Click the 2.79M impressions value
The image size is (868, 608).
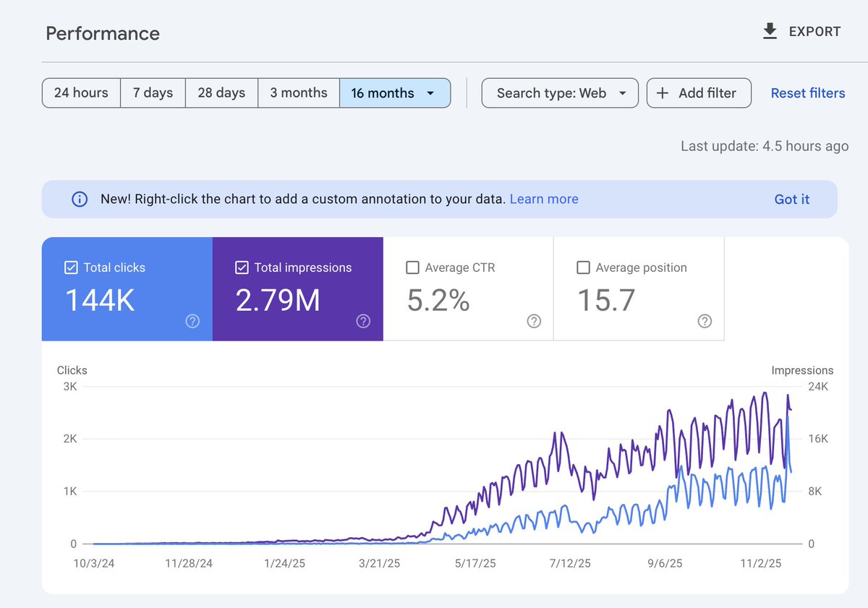(x=278, y=300)
